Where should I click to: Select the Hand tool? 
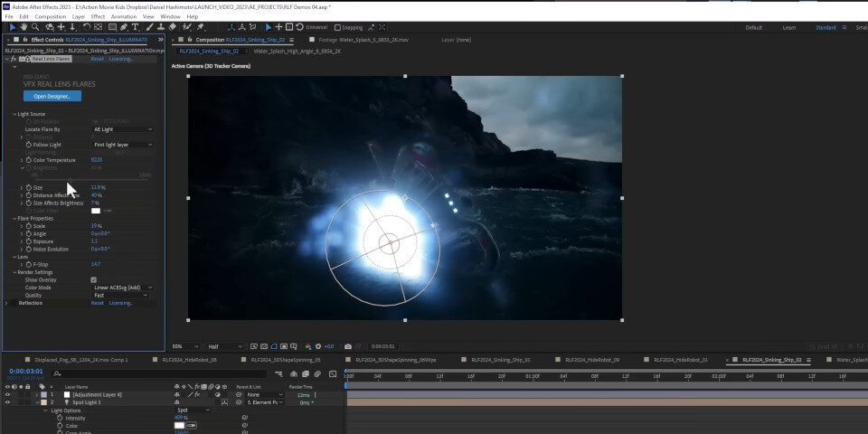pyautogui.click(x=24, y=27)
